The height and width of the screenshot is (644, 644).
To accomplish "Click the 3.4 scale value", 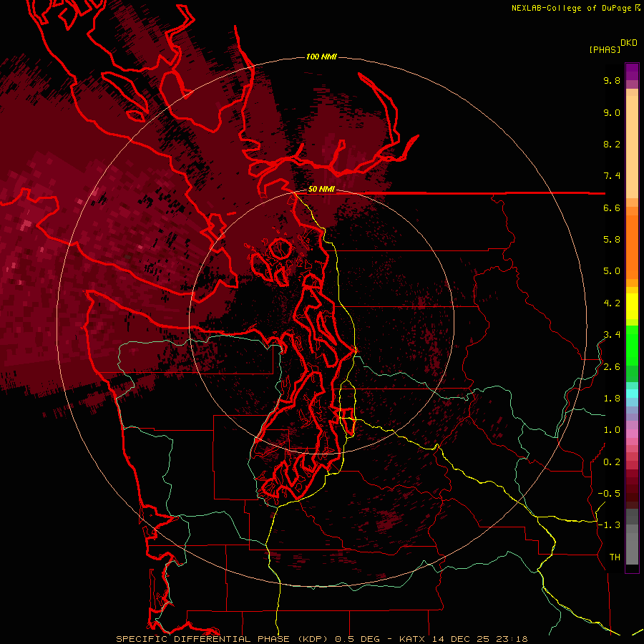I will 612,335.
